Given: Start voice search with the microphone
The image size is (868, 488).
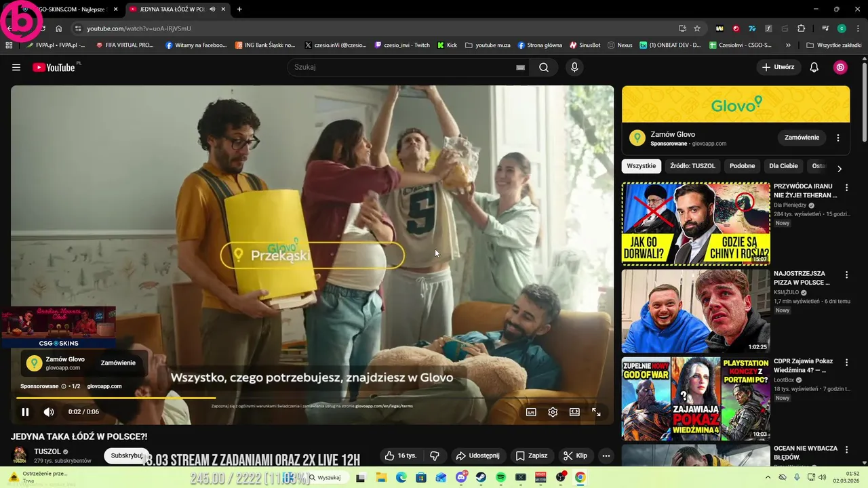Looking at the screenshot, I should [574, 67].
